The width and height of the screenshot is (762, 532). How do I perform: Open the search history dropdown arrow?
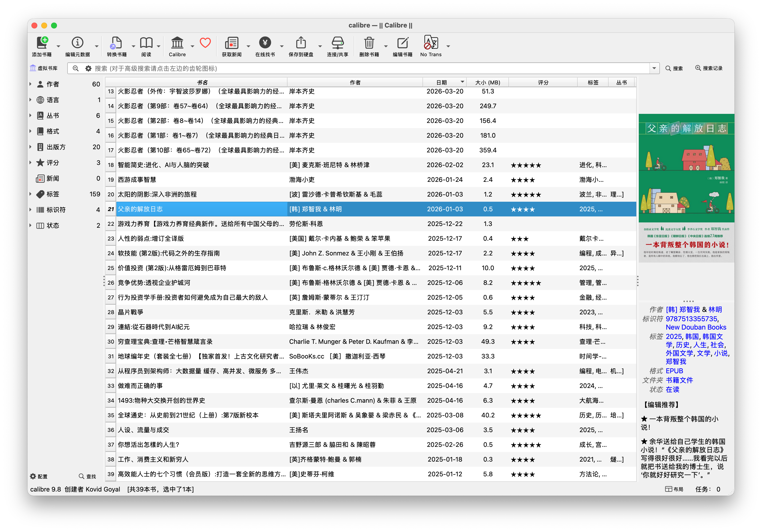(x=654, y=68)
